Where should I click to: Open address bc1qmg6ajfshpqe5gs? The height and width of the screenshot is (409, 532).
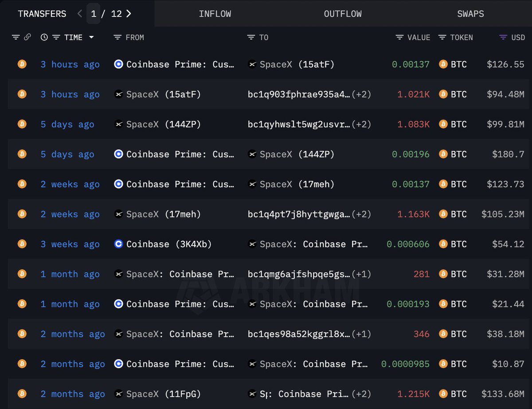299,274
